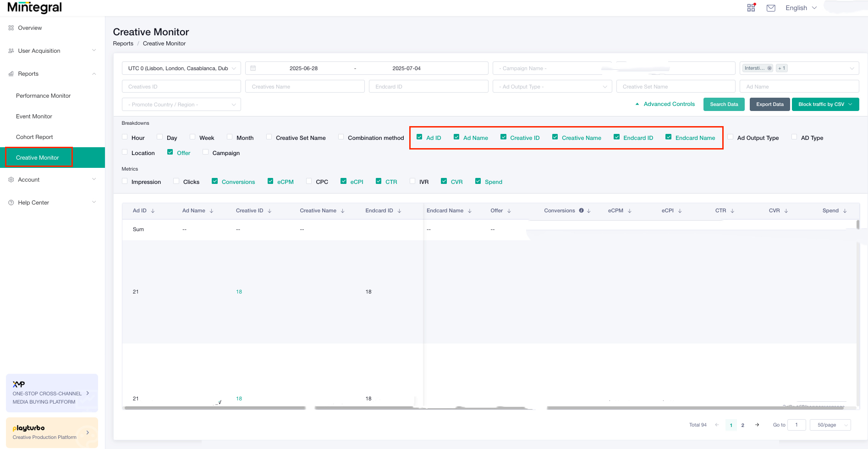Viewport: 868px width, 449px height.
Task: Switch to the Cohort Report page
Action: 34,137
